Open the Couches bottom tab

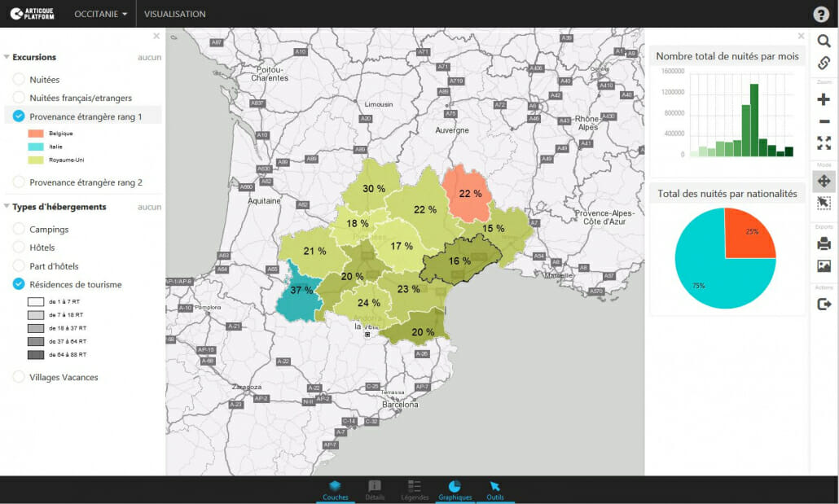coord(335,490)
